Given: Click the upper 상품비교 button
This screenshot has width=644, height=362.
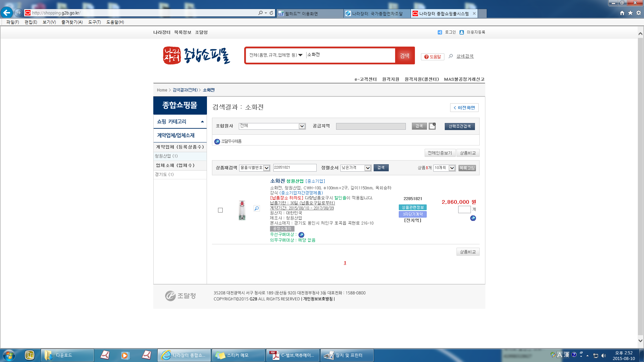Looking at the screenshot, I should pyautogui.click(x=468, y=153).
